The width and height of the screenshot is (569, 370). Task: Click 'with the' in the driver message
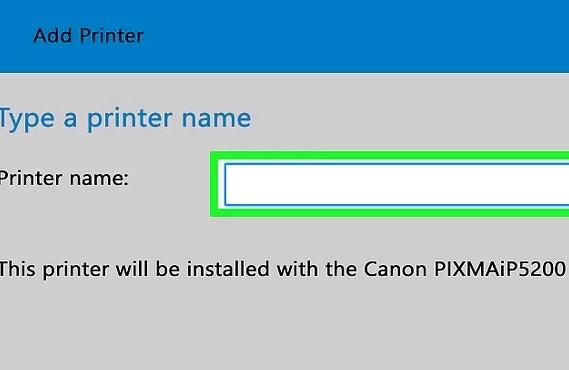click(315, 269)
